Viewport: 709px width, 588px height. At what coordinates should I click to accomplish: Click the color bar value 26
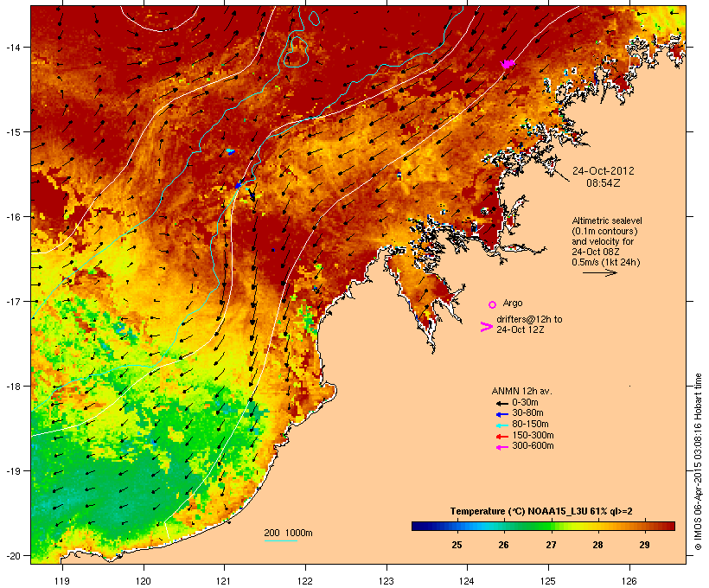coord(504,545)
